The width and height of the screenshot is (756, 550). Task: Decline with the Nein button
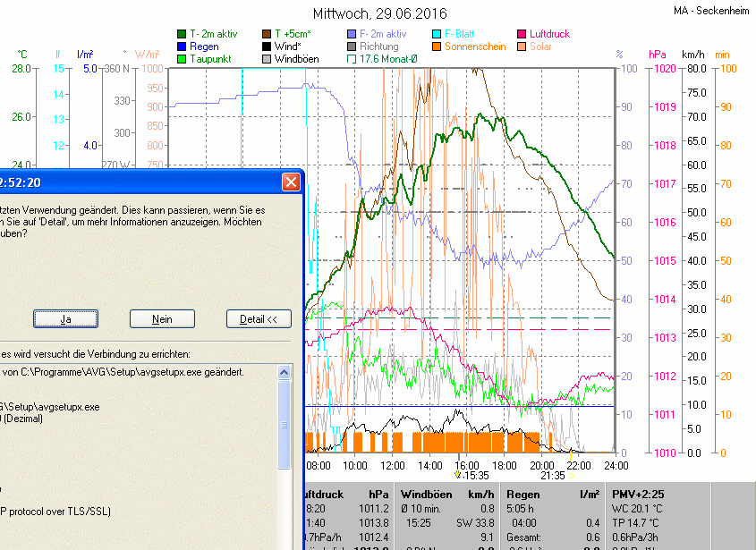pos(162,319)
